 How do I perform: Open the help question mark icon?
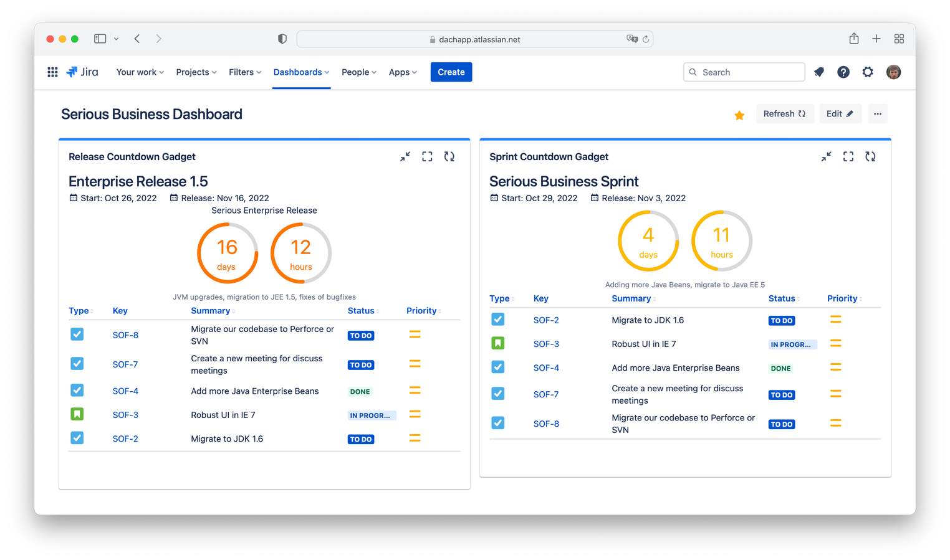(843, 72)
